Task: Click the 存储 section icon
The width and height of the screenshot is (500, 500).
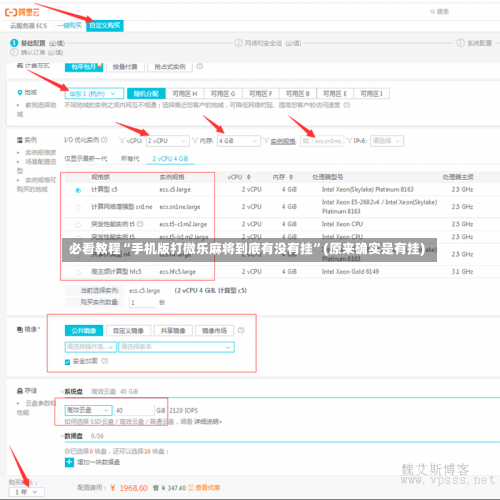Action: [20, 391]
